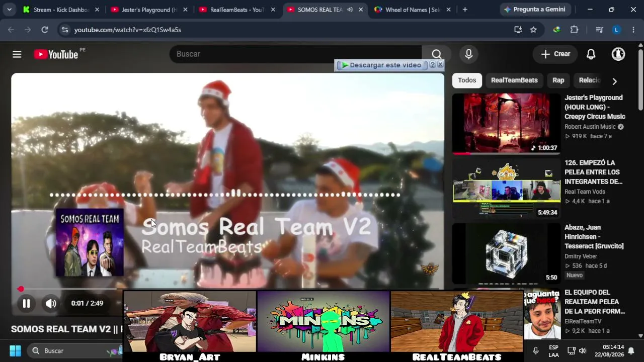Open the YouTube guide hamburger menu
Image resolution: width=644 pixels, height=362 pixels.
(x=17, y=54)
